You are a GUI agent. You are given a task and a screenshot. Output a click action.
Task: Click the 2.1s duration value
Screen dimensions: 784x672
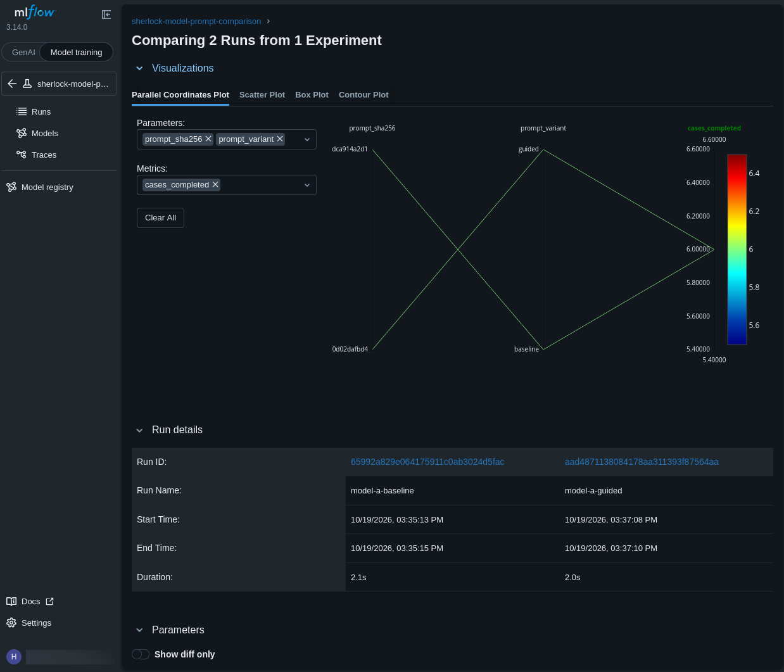(x=358, y=578)
